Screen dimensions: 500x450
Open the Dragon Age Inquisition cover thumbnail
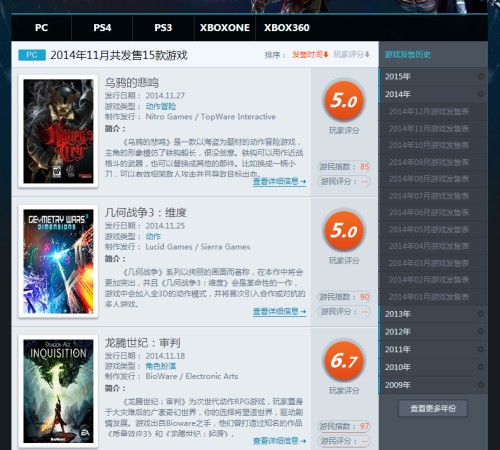(58, 391)
